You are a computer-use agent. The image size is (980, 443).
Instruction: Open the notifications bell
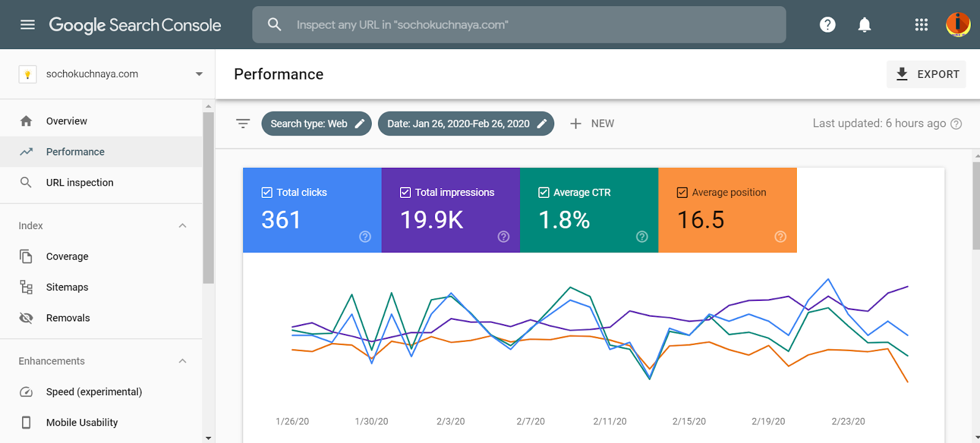864,25
